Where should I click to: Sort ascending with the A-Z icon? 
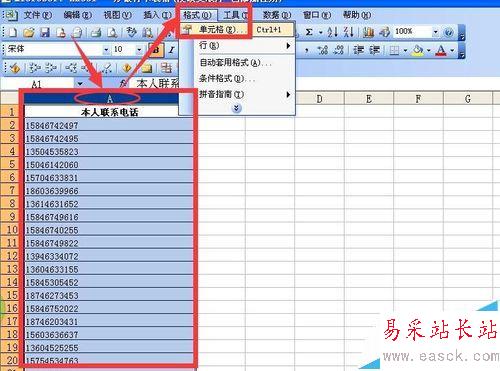[332, 32]
